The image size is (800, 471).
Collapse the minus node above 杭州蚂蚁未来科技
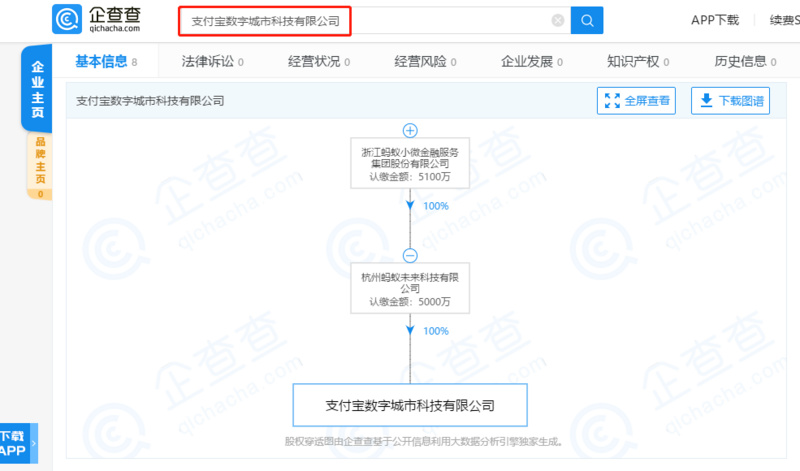(x=410, y=256)
